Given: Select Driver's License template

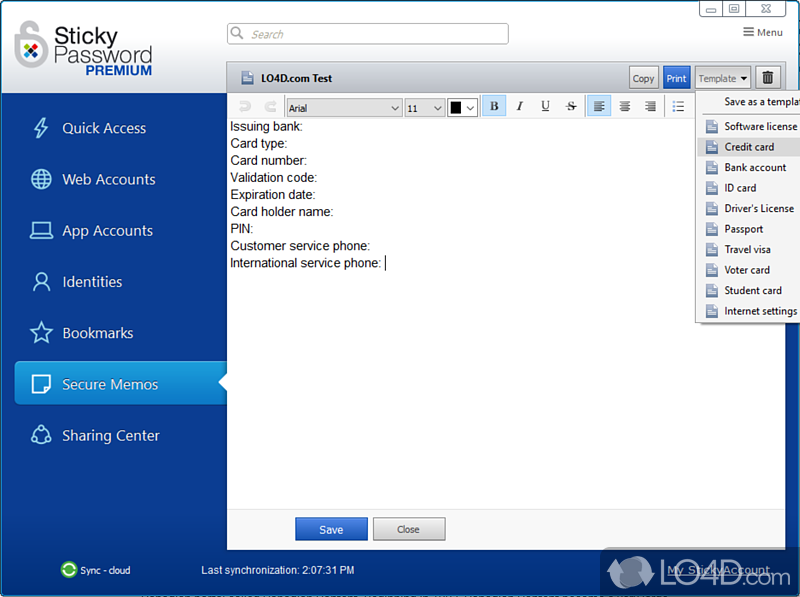Looking at the screenshot, I should 748,208.
